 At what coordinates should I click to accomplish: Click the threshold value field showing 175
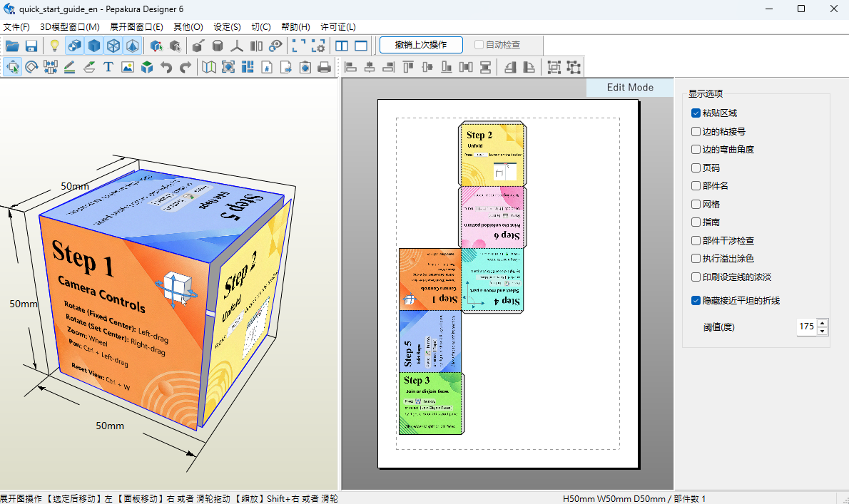pos(807,326)
